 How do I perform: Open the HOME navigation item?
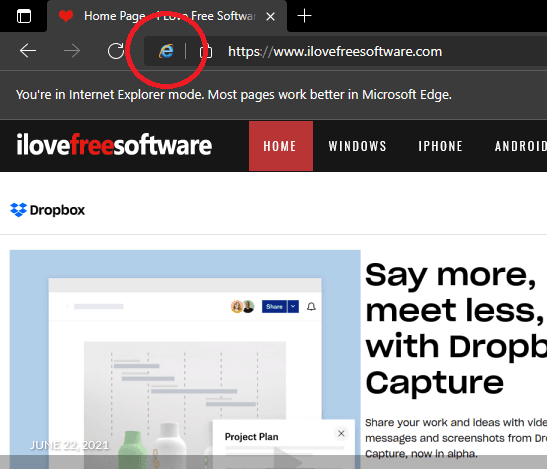[281, 146]
